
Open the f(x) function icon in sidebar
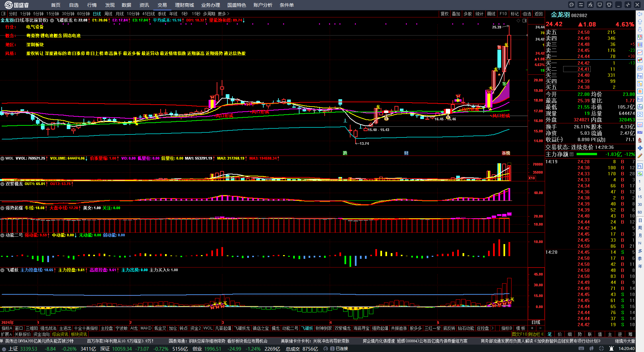point(640,107)
